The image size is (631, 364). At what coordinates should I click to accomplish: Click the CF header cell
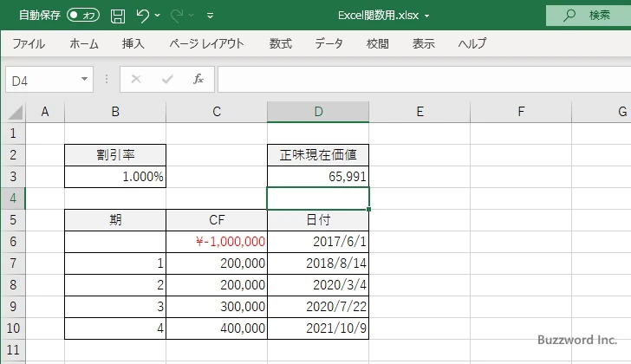coord(217,220)
